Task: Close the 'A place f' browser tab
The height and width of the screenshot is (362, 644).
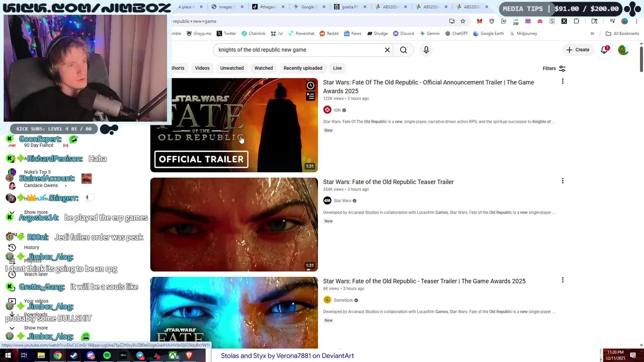Action: [201, 7]
